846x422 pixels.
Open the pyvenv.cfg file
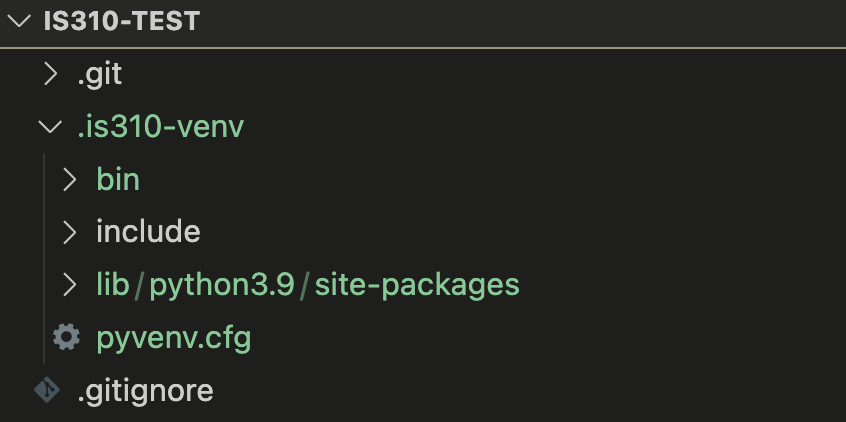[173, 338]
